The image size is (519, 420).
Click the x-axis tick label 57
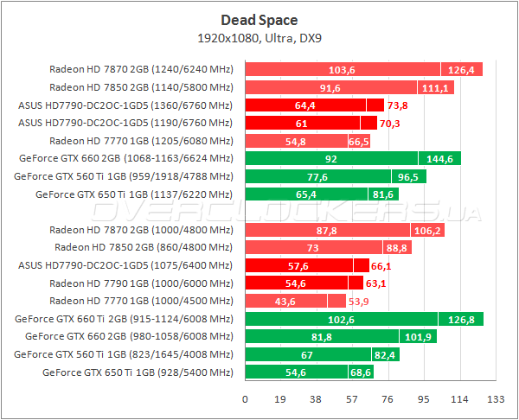pyautogui.click(x=352, y=399)
